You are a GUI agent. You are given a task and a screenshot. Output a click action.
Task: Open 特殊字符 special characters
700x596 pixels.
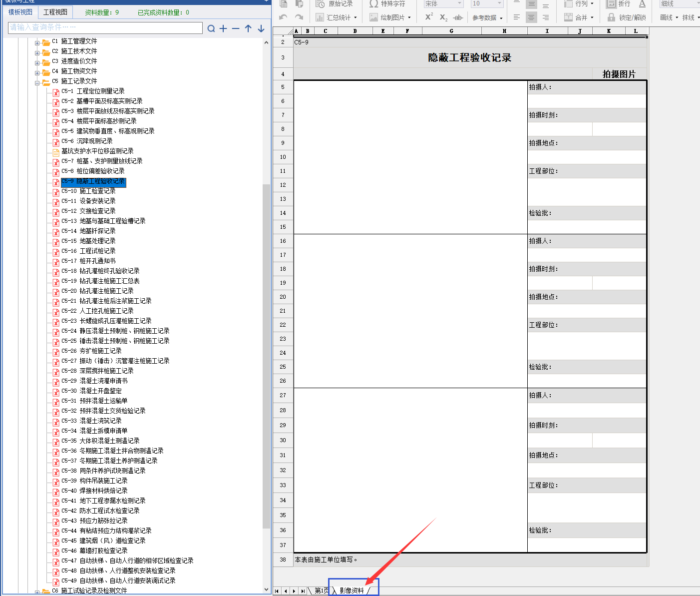click(x=387, y=4)
